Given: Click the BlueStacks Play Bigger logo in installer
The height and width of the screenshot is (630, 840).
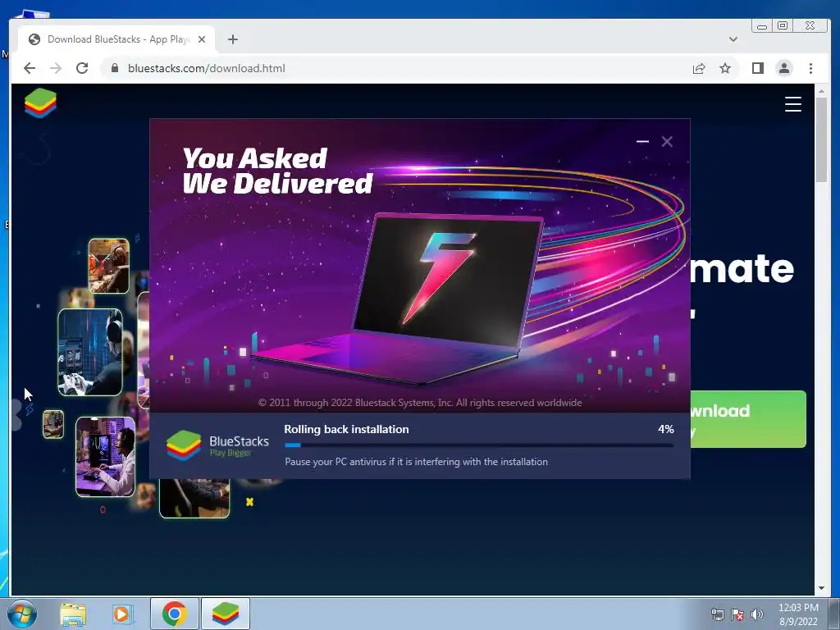Looking at the screenshot, I should pyautogui.click(x=217, y=445).
